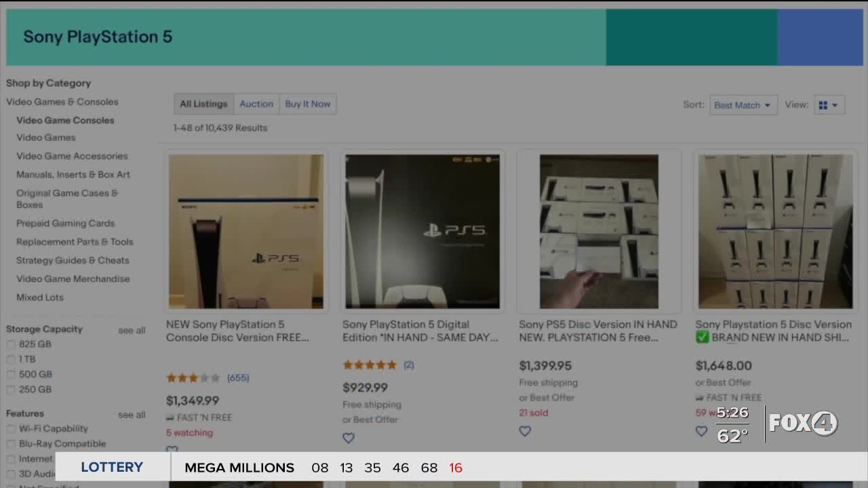The width and height of the screenshot is (868, 488).
Task: Open the Best Match sort dropdown
Action: tap(743, 105)
